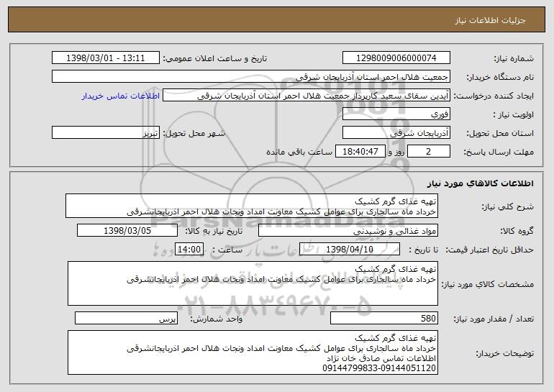The image size is (554, 392).
Task: Click the label گروه کالا
Action: (x=517, y=231)
